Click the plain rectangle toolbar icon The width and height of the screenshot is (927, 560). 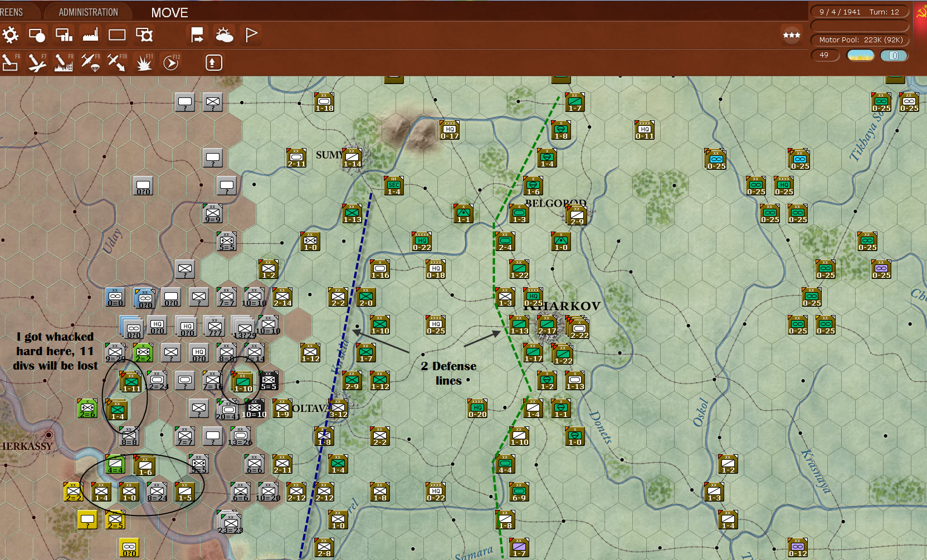(x=117, y=35)
